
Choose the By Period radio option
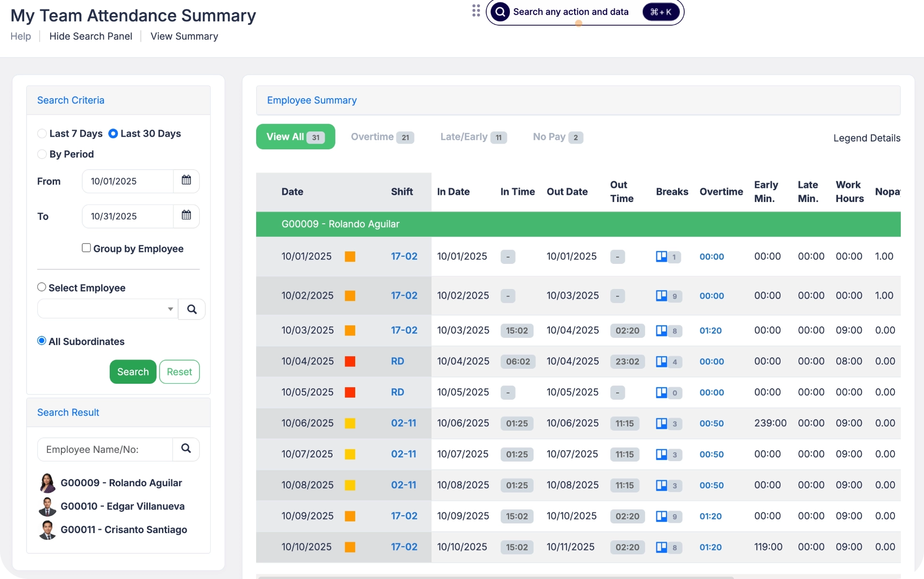point(42,154)
